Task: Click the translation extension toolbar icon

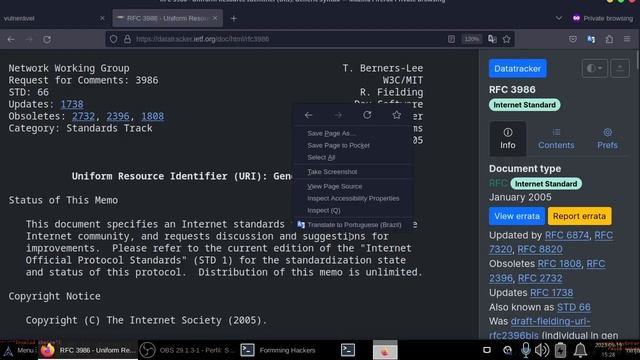Action: (x=591, y=39)
